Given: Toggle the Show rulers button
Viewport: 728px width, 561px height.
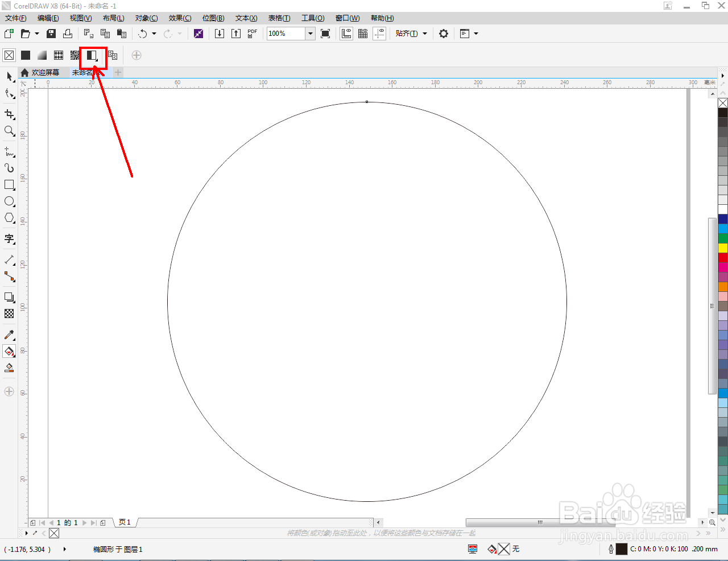Looking at the screenshot, I should point(346,34).
